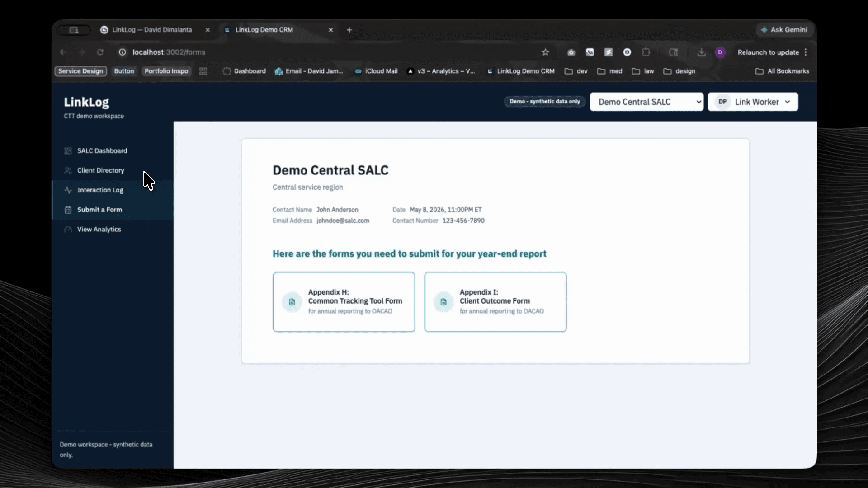Open v3 – Analytics bookmark
868x488 pixels.
coord(441,71)
